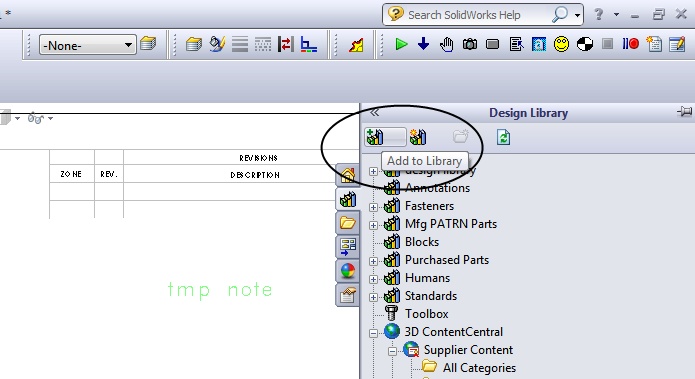Expand the Purchased Parts folder
The image size is (695, 379).
(373, 261)
